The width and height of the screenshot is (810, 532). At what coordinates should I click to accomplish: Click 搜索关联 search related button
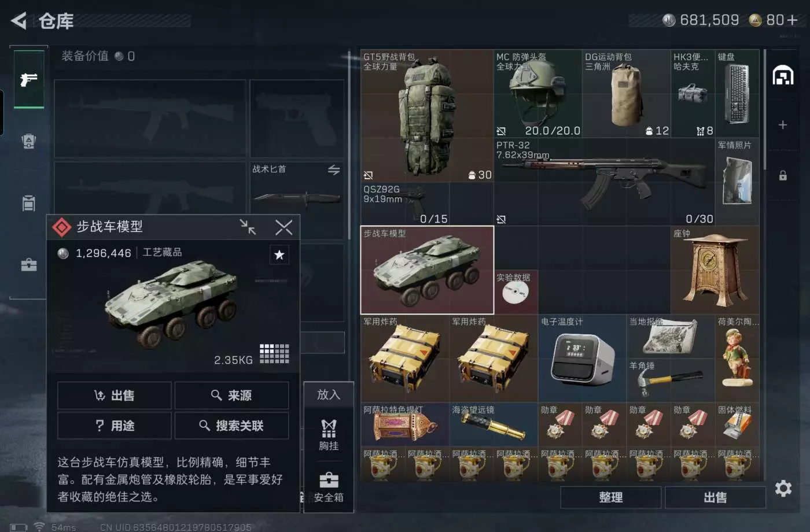click(x=231, y=426)
